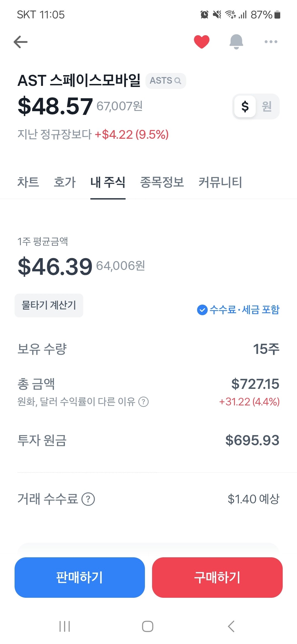This screenshot has width=297, height=644.
Task: Open Android recent apps button
Action: (65, 626)
